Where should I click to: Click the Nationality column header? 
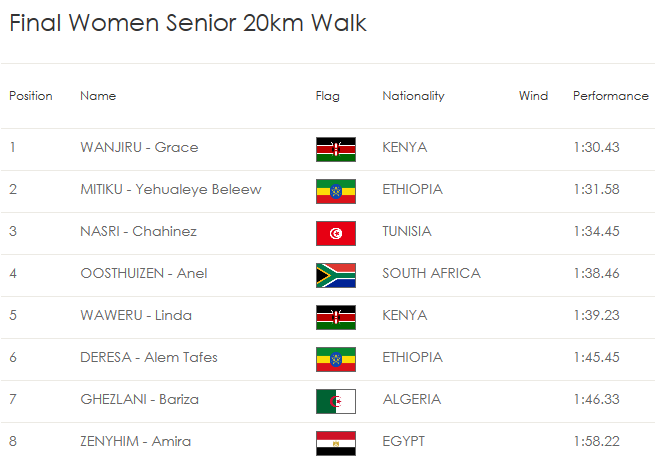(x=414, y=96)
